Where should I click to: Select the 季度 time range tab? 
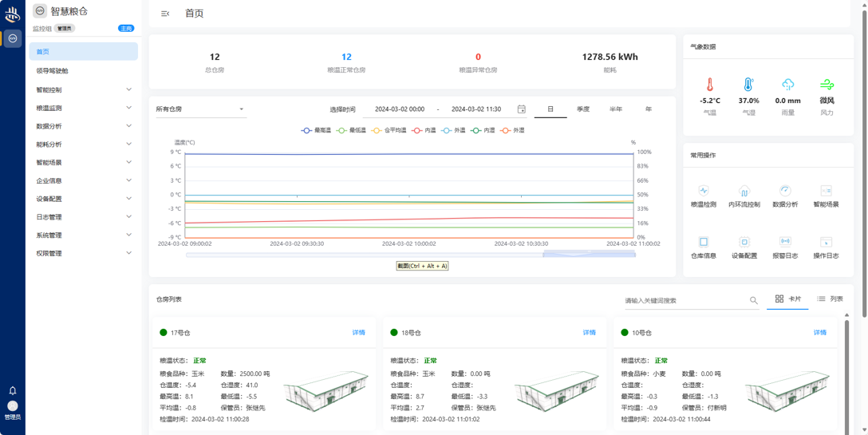pos(583,109)
